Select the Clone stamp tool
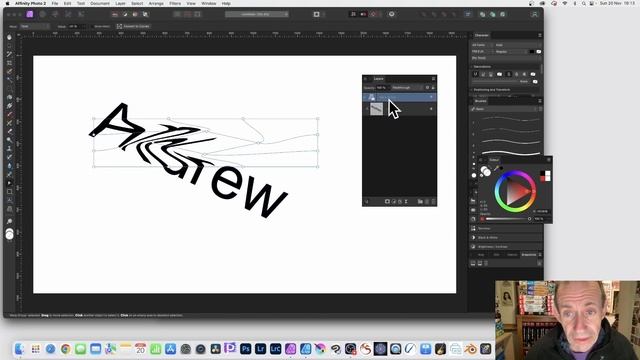 (9, 149)
